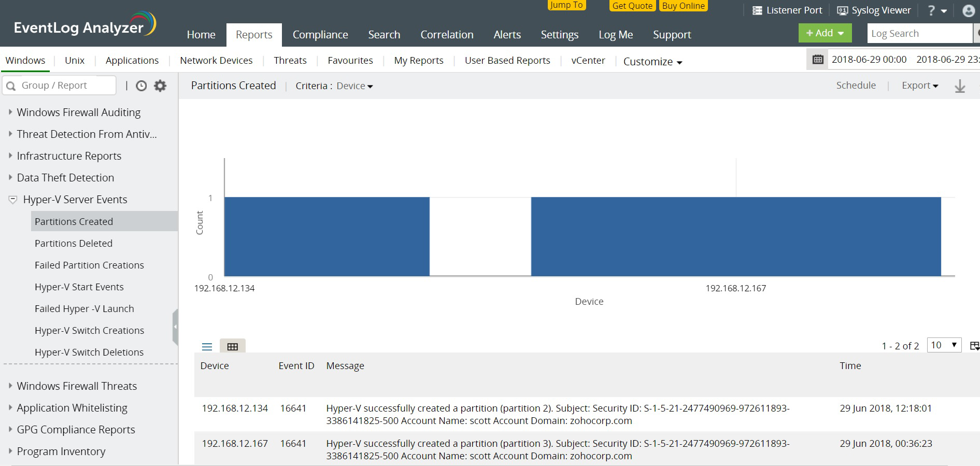The height and width of the screenshot is (466, 980).
Task: Open the Criteria Device dropdown
Action: point(354,86)
